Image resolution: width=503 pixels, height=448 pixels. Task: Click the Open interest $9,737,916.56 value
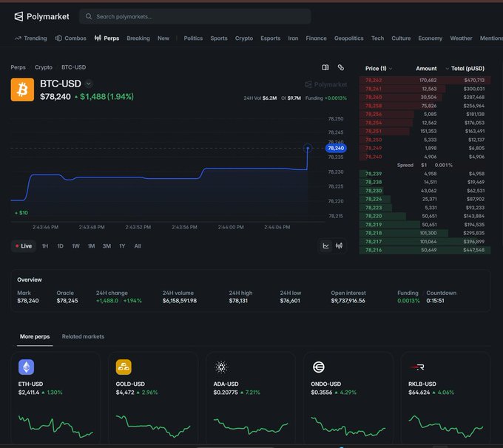coord(348,301)
